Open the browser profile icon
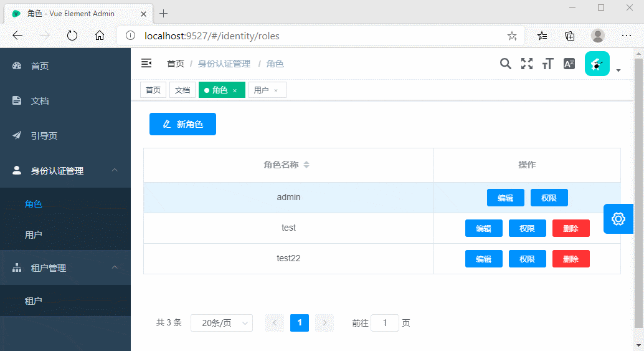This screenshot has height=351, width=644. 597,36
